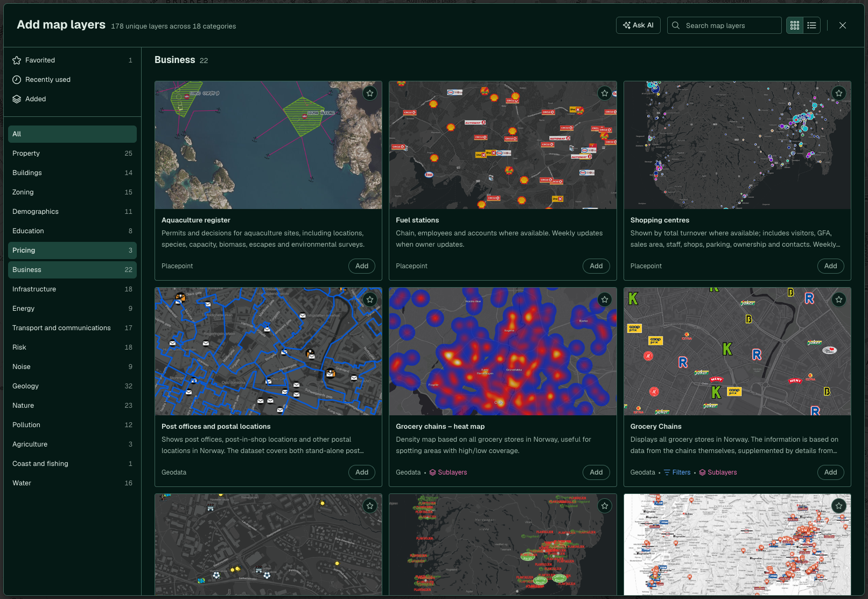Favorite the Grocery Chains layer
The width and height of the screenshot is (868, 599).
[x=839, y=299]
